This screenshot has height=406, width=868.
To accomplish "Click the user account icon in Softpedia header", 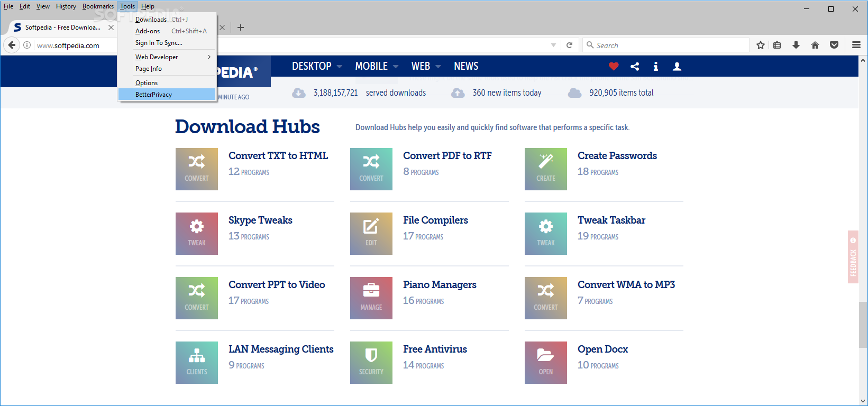I will pos(677,67).
